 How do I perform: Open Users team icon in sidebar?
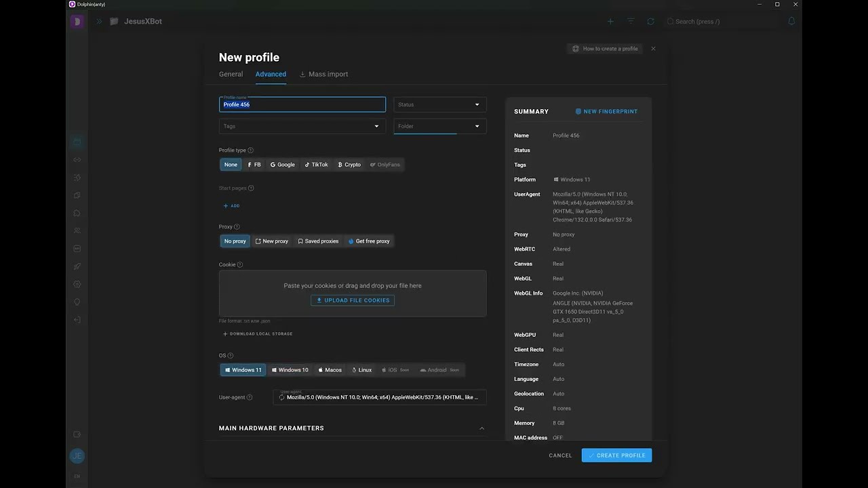(x=77, y=230)
